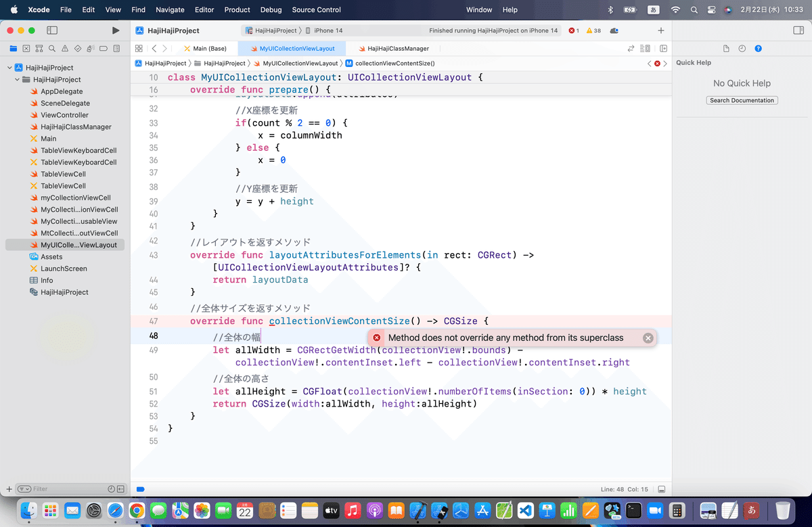Open the Editor menu
This screenshot has width=812, height=527.
point(204,9)
